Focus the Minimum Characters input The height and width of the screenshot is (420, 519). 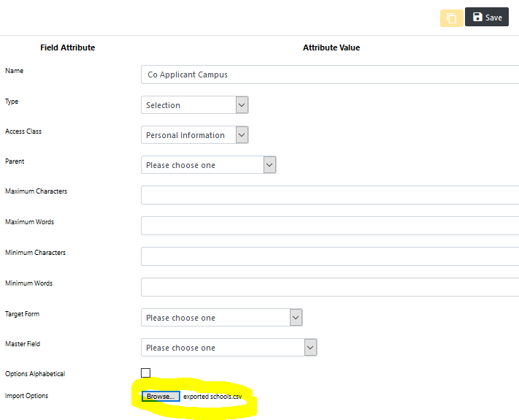pos(330,256)
